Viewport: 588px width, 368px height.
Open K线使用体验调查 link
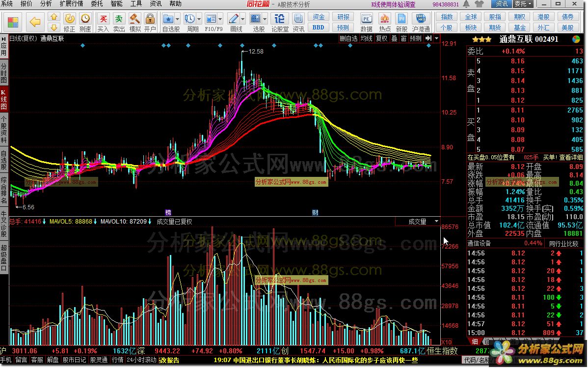pyautogui.click(x=393, y=4)
